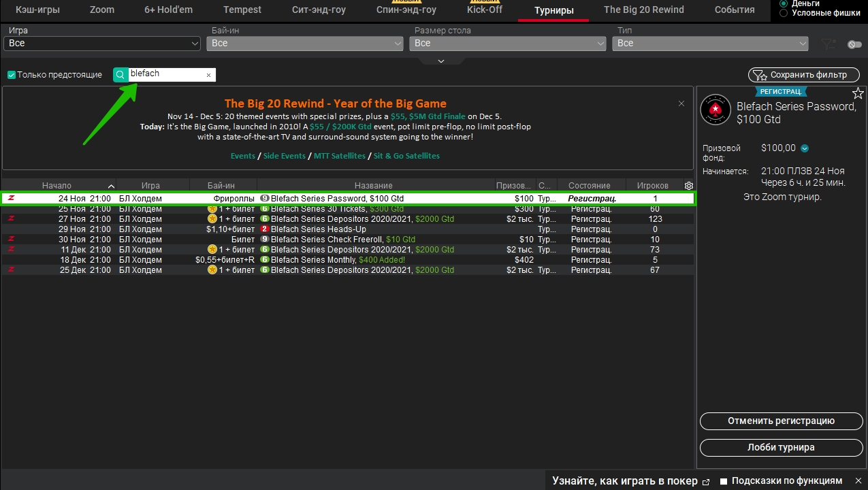Viewport: 868px width, 490px height.
Task: Click the PokerStars tournament logo
Action: coord(716,109)
